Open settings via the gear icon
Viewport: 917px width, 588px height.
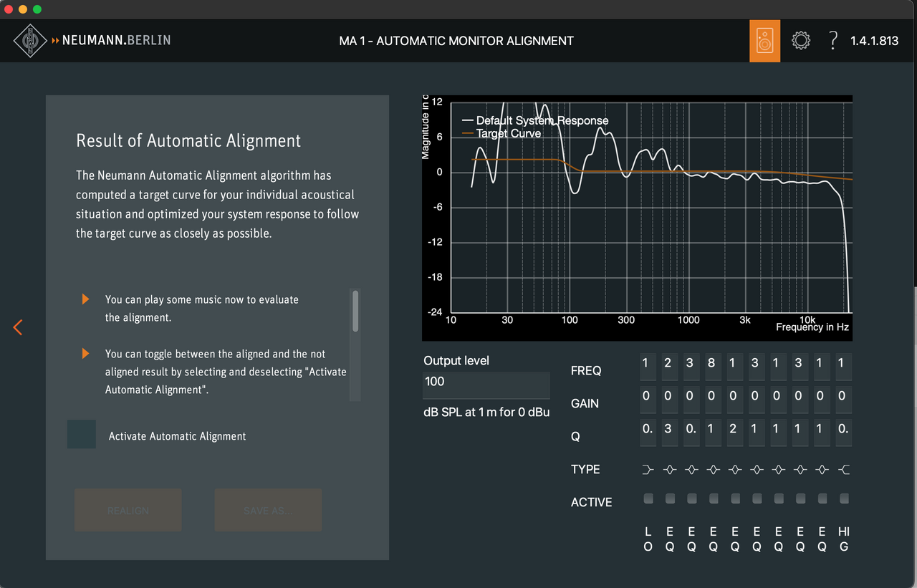click(x=801, y=41)
